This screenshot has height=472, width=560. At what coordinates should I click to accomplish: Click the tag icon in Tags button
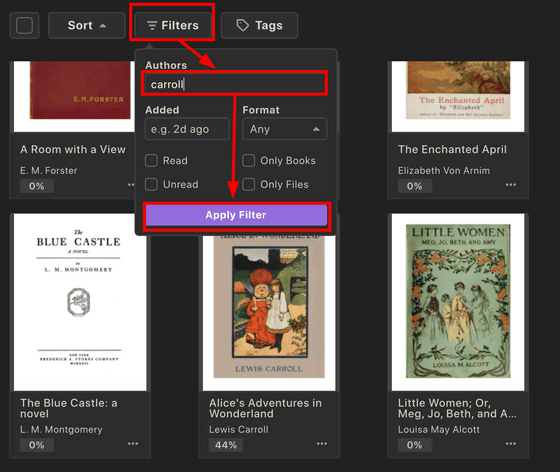[x=242, y=25]
